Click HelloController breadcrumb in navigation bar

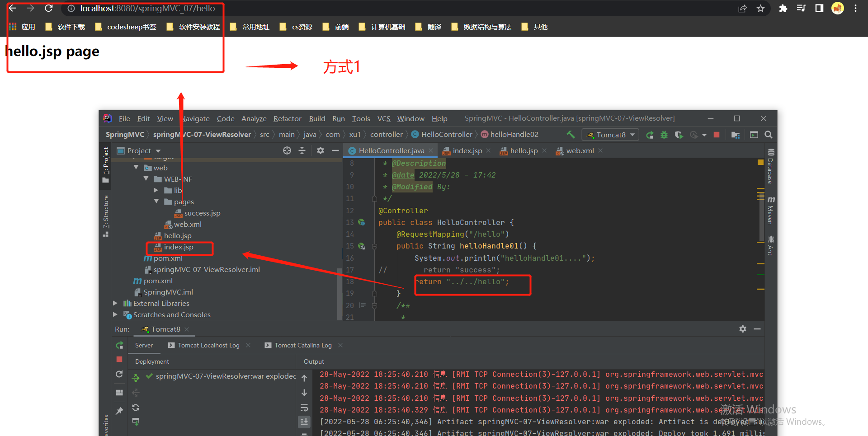pos(442,134)
